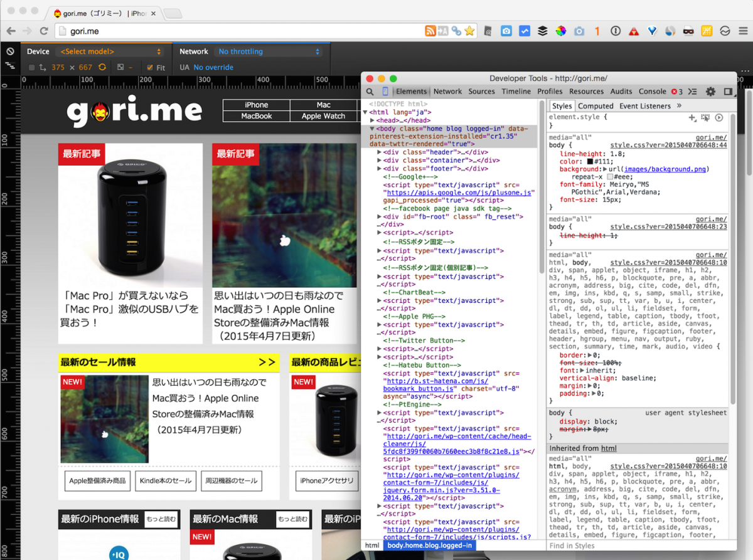The height and width of the screenshot is (560, 753).
Task: Open element state toggler icon in Styles panel
Action: (704, 117)
